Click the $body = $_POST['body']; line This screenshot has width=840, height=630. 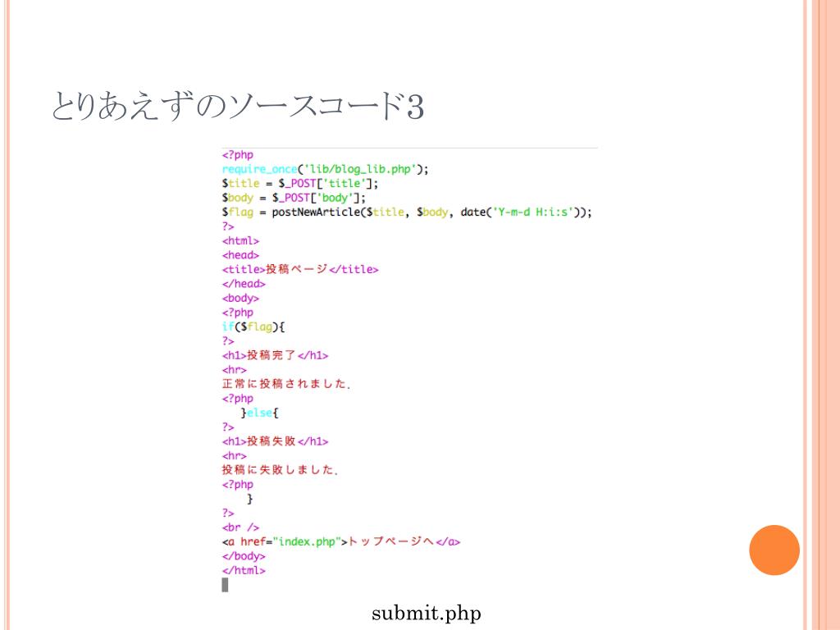pyautogui.click(x=294, y=198)
